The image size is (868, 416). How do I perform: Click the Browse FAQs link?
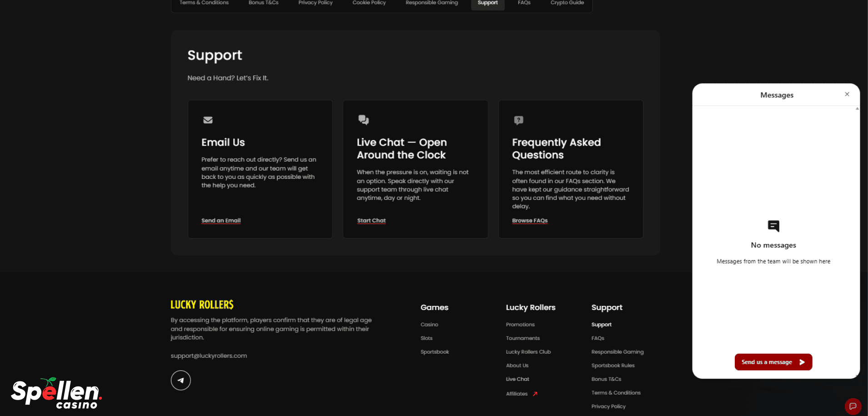tap(530, 221)
